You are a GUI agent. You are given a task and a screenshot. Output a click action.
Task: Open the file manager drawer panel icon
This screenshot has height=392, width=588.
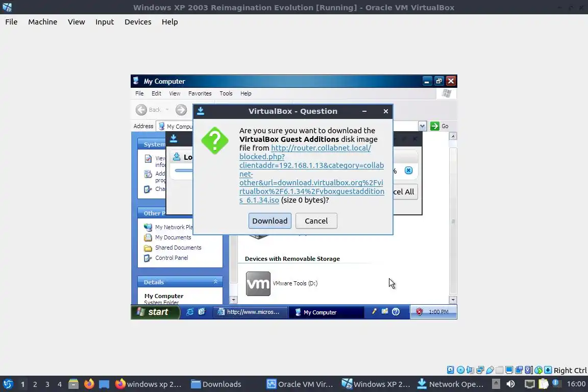coord(73,384)
